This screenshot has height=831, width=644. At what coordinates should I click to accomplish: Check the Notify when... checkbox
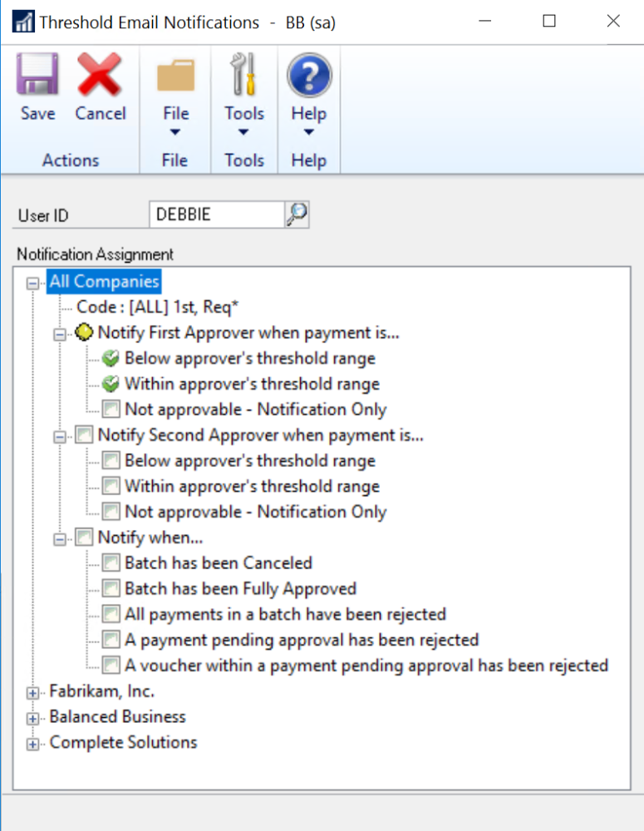(x=84, y=537)
